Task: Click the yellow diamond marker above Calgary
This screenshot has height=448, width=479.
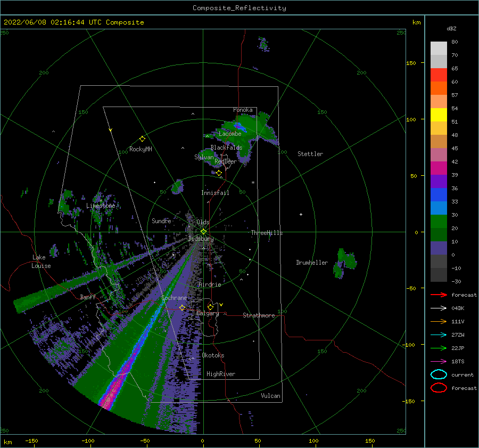Action: (210, 307)
